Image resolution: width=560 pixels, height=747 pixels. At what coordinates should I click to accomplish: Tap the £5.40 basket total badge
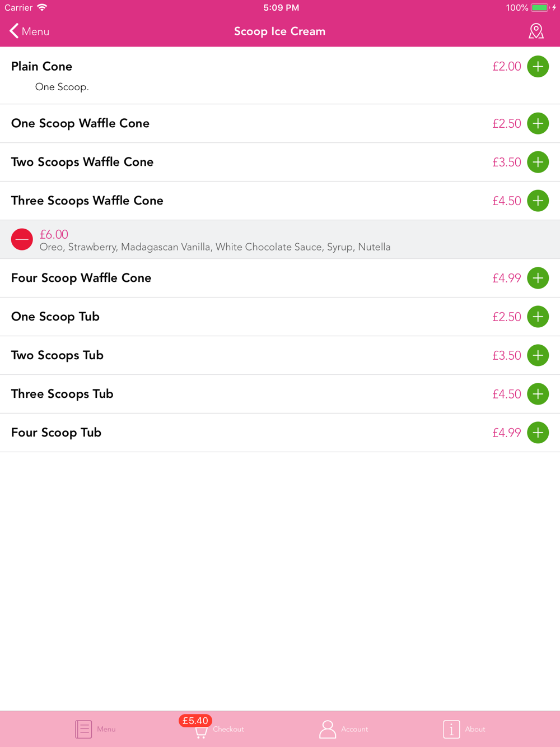[195, 721]
